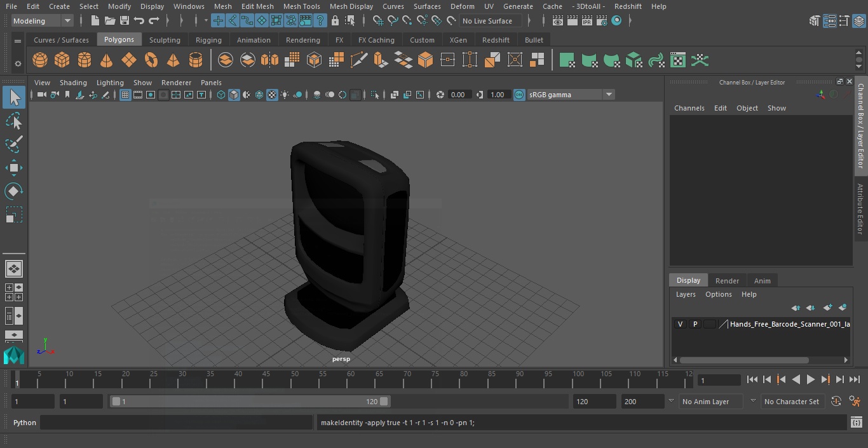Screen dimensions: 868x448
Task: Toggle the Auto keyframe button
Action: click(836, 401)
